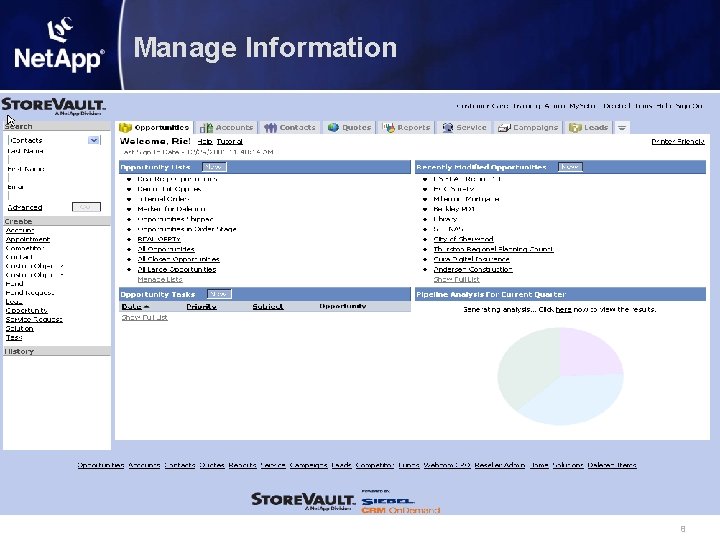Click the Manage Lists link
The height and width of the screenshot is (540, 720).
click(160, 279)
